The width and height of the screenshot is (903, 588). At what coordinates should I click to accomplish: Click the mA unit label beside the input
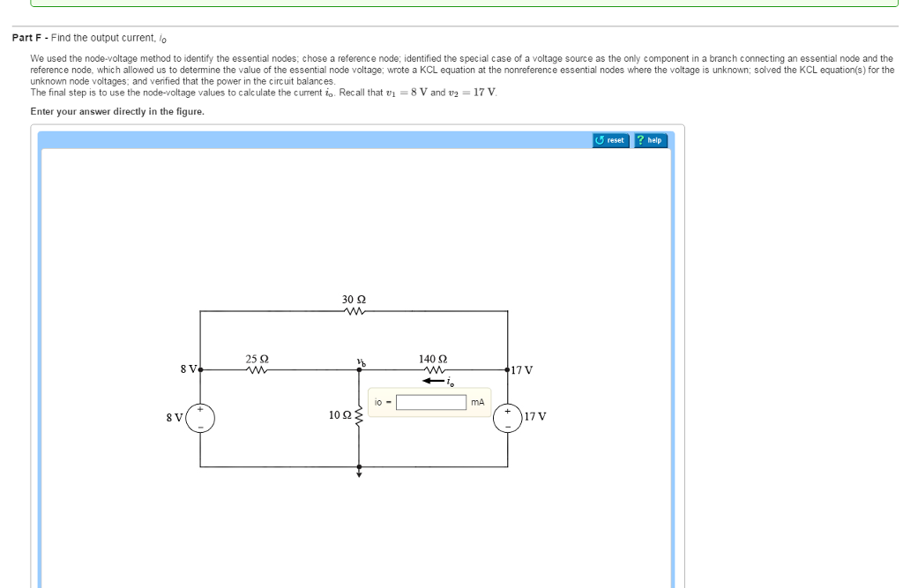[477, 401]
